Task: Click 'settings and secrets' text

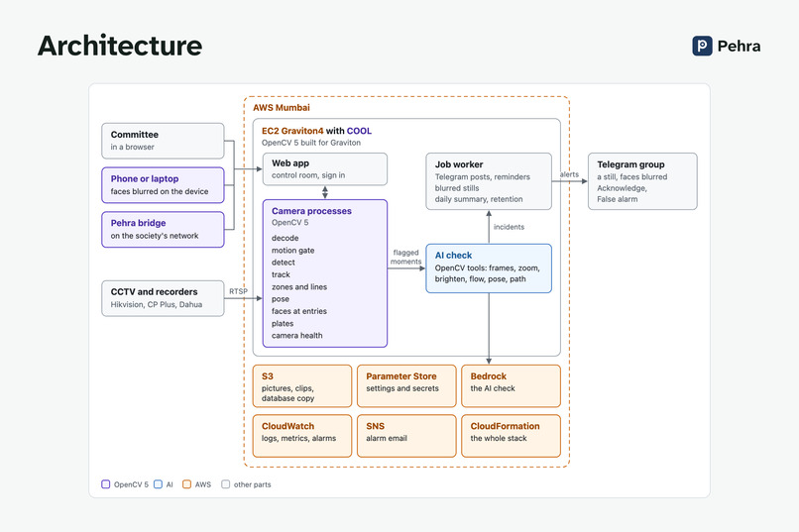Action: click(402, 388)
